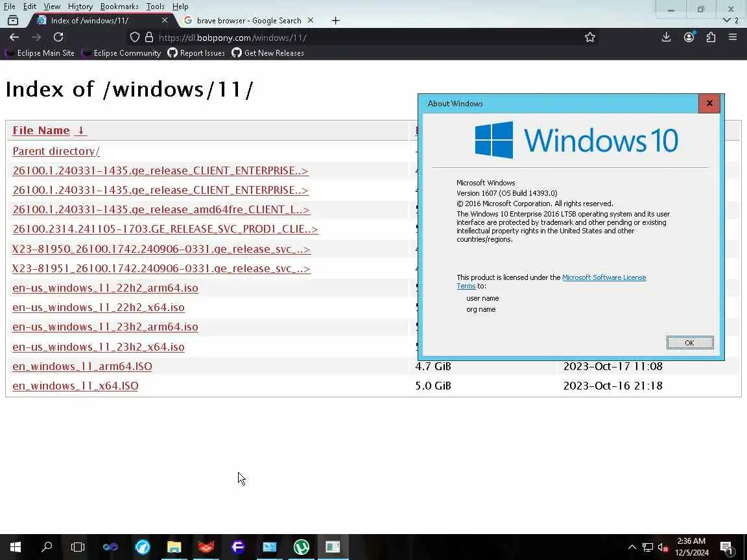Open Microsoft Software License Terms link

coord(604,277)
